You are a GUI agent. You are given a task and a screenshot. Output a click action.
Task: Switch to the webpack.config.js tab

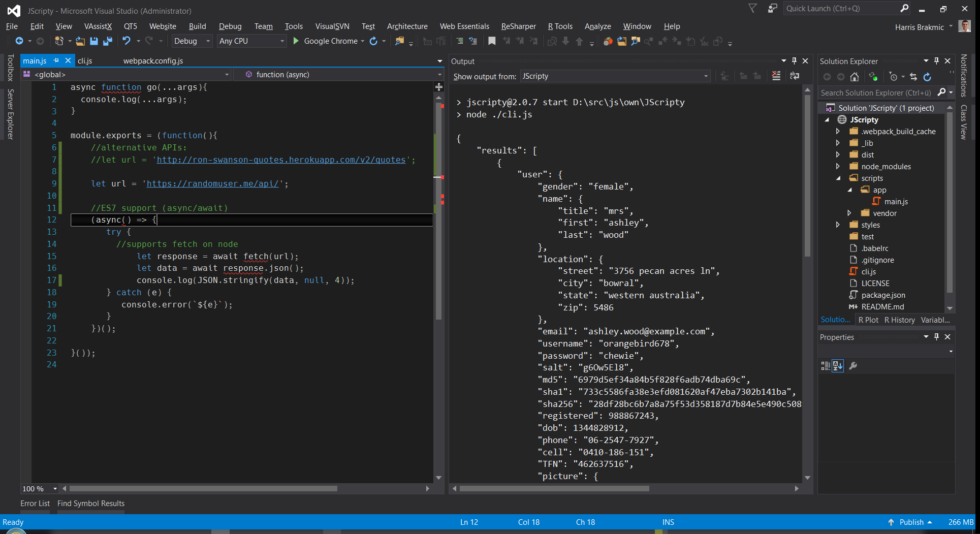153,61
